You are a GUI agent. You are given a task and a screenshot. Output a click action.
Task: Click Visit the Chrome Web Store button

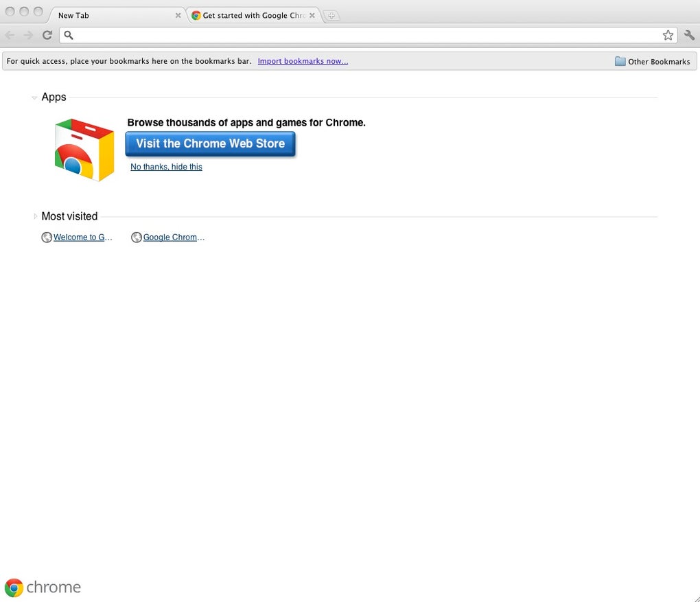pyautogui.click(x=210, y=143)
